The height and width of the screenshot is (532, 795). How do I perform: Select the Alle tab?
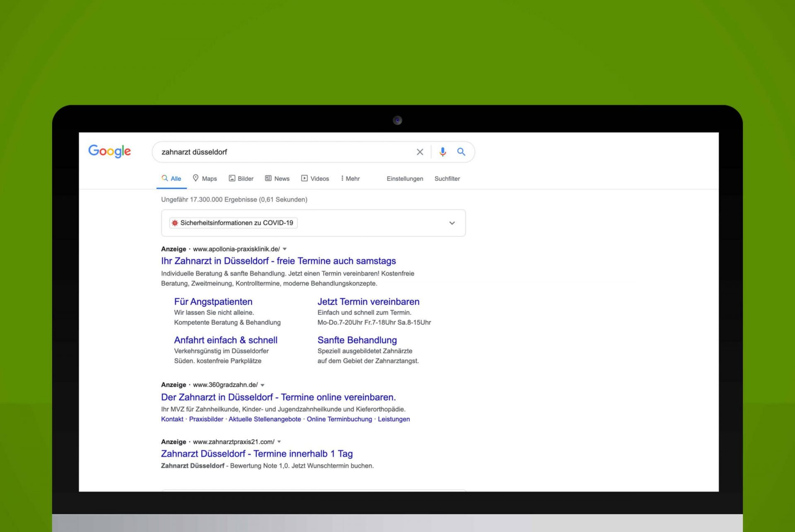point(171,178)
